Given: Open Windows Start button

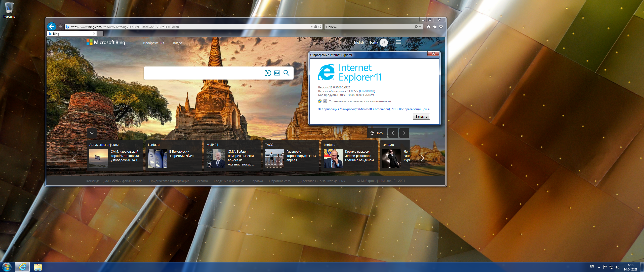Looking at the screenshot, I should (7, 267).
